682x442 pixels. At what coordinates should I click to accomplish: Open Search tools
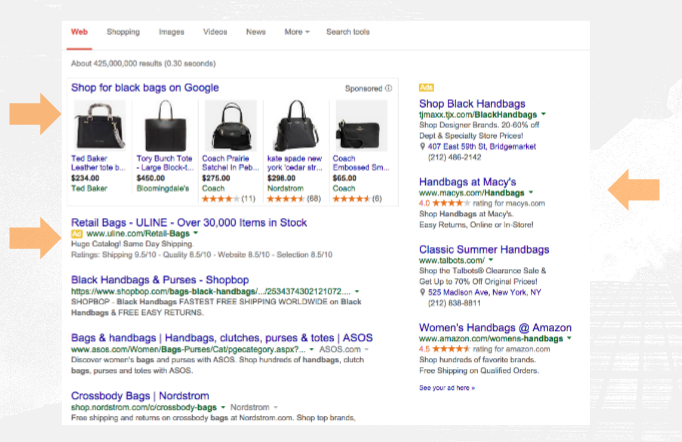[348, 32]
